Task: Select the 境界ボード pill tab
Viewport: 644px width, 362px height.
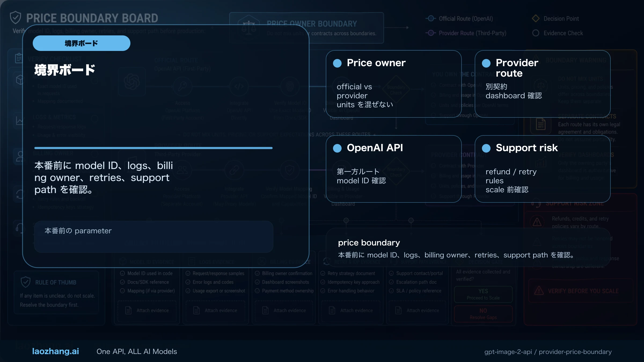Action: (x=82, y=43)
